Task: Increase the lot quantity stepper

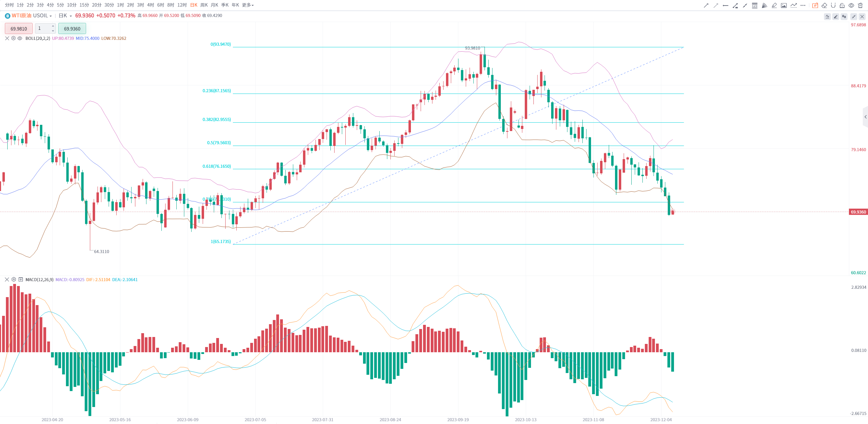Action: tap(53, 26)
